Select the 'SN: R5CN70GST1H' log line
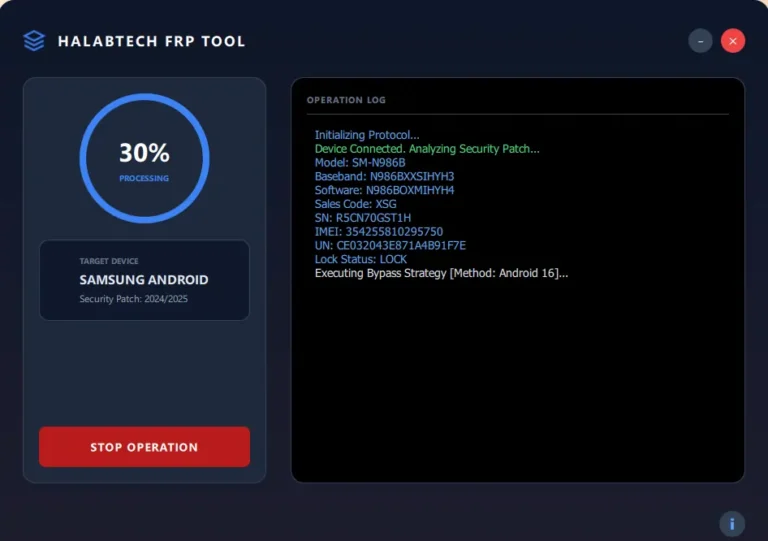 [363, 218]
